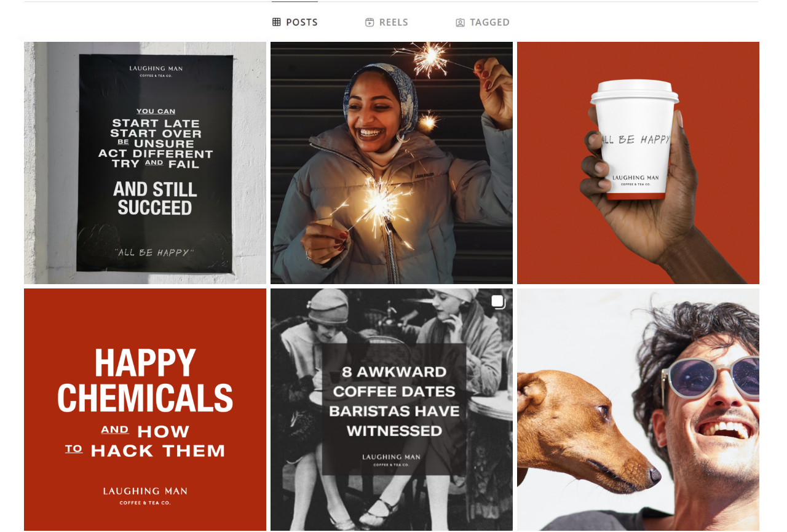Image resolution: width=787 pixels, height=532 pixels.
Task: Click the Laughing Man logo atop black poster
Action: pos(156,70)
